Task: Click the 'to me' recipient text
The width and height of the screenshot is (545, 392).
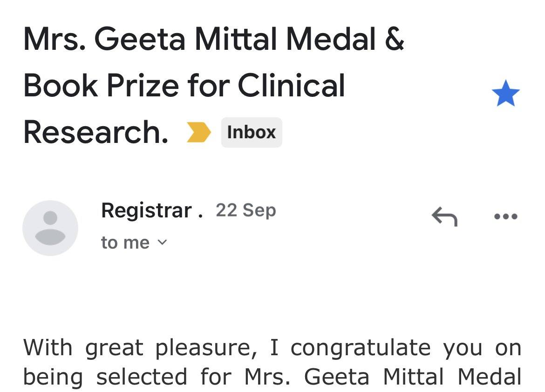Action: tap(125, 243)
